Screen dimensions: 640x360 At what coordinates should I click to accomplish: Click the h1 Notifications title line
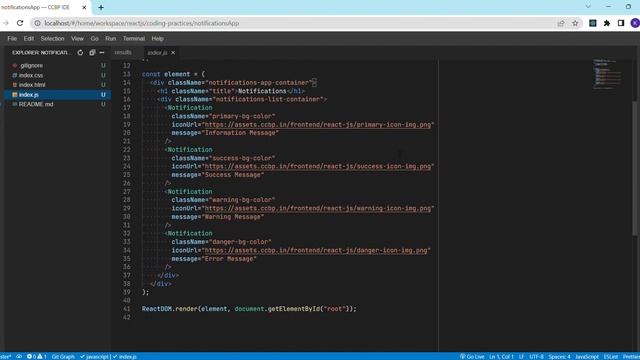pos(231,91)
